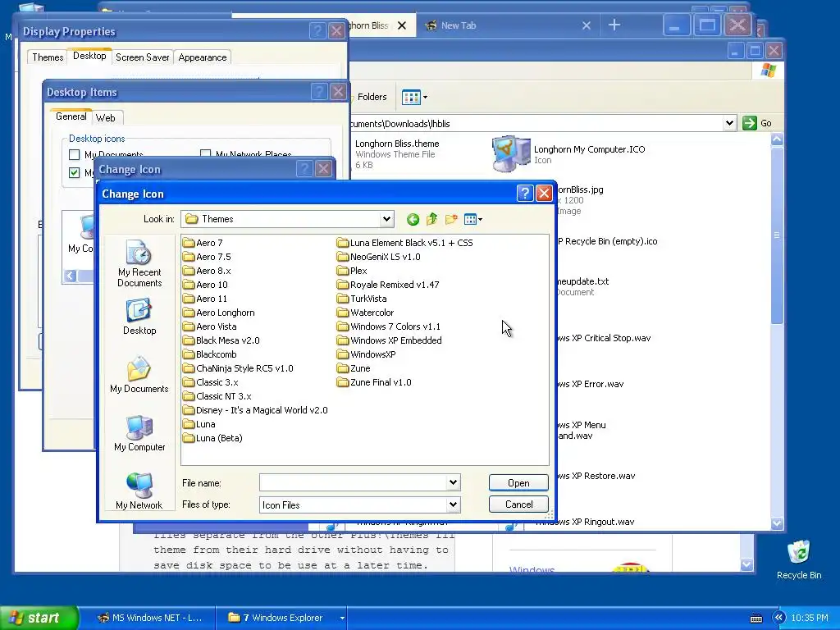Open the View Menu icon in Change Icon dialog
Screen dimensions: 840x630
click(x=473, y=219)
